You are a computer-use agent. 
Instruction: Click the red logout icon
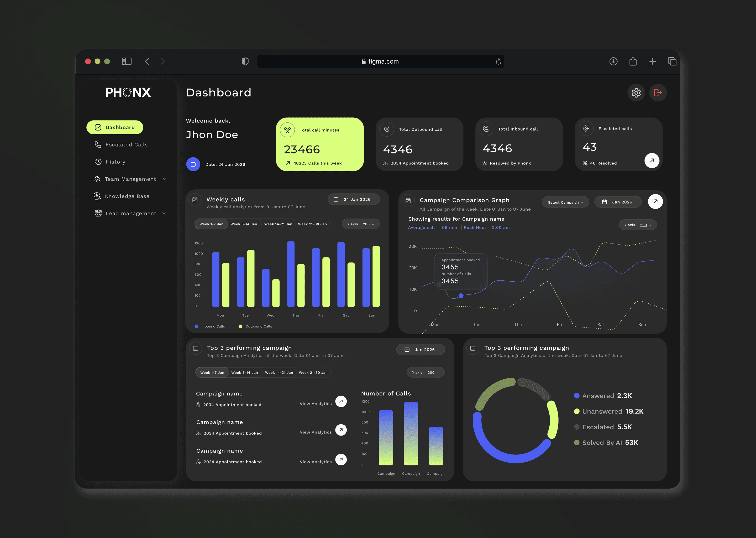pos(658,93)
